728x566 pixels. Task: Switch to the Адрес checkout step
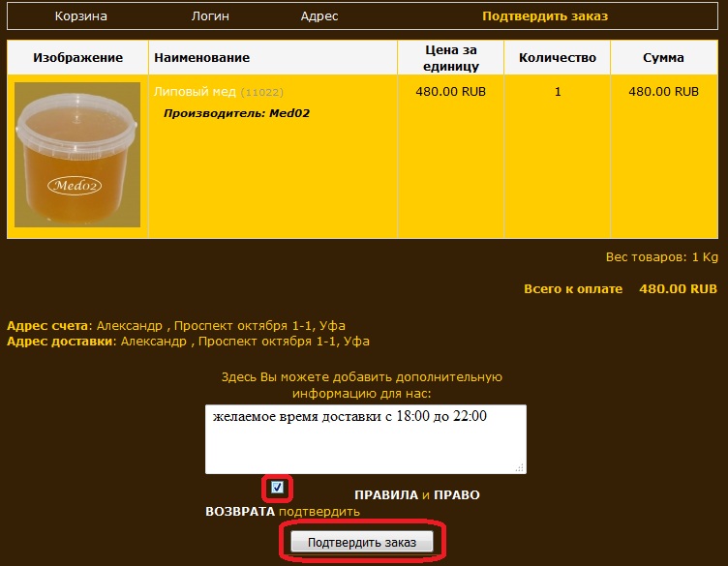[319, 16]
